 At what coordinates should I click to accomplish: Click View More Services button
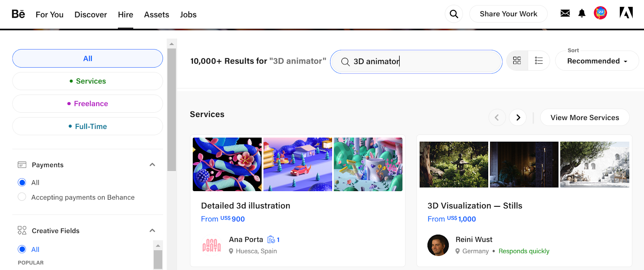[585, 117]
